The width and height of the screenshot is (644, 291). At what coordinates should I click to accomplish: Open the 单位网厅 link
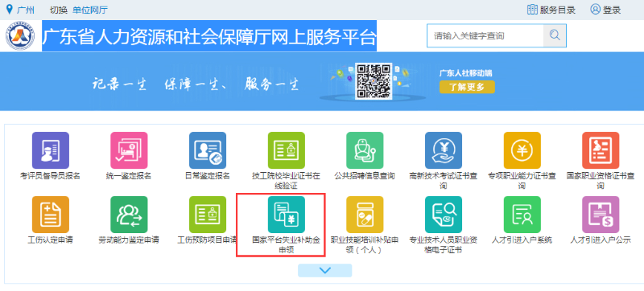coord(90,10)
